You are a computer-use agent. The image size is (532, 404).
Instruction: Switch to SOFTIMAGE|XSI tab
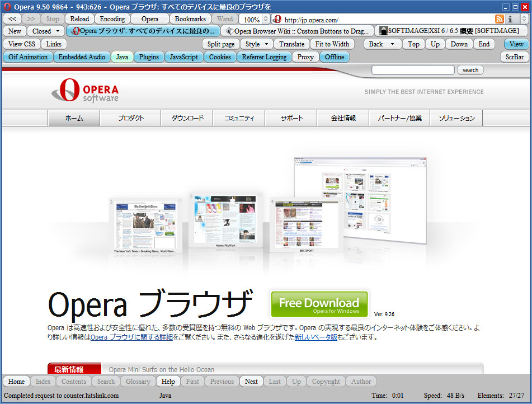tap(451, 31)
